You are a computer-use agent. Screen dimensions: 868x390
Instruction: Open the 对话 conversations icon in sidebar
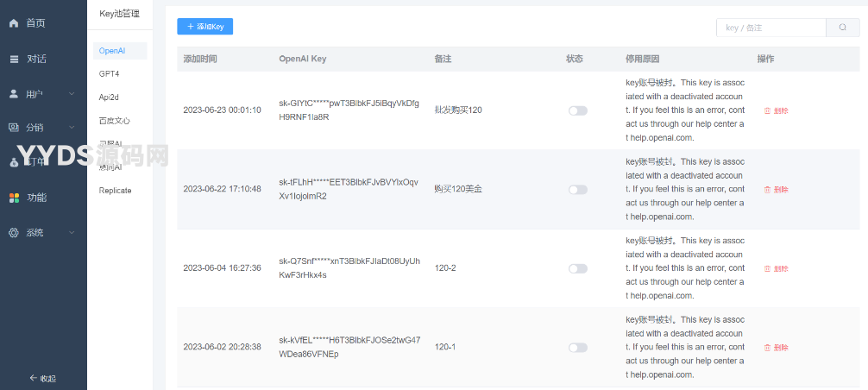14,59
